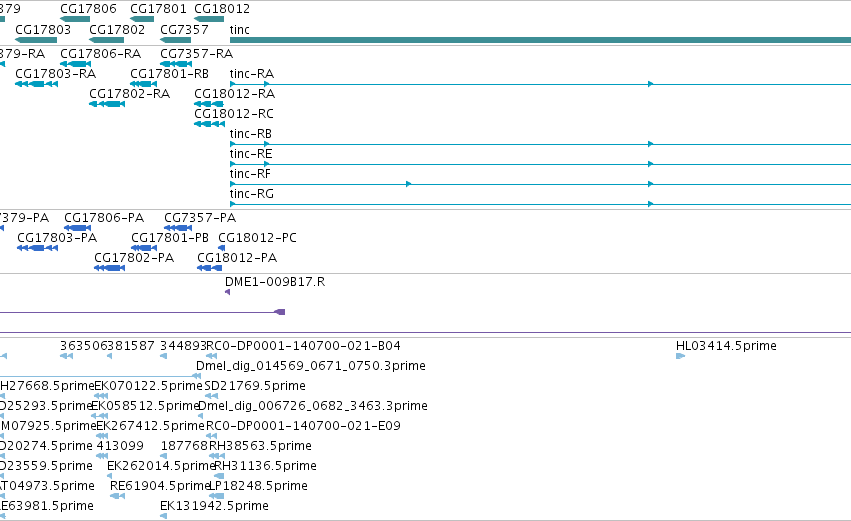Select the CG17802-RA transcript label
The image size is (851, 521).
(129, 94)
